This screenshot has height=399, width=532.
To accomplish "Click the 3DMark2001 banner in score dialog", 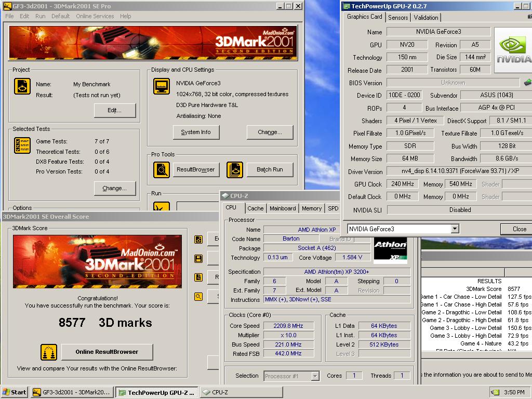I will point(97,262).
